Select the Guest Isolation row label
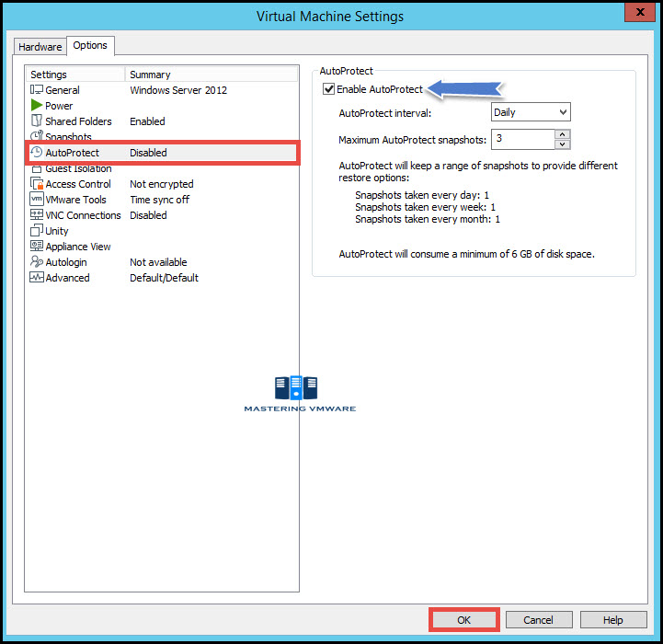This screenshot has height=644, width=663. coord(78,169)
